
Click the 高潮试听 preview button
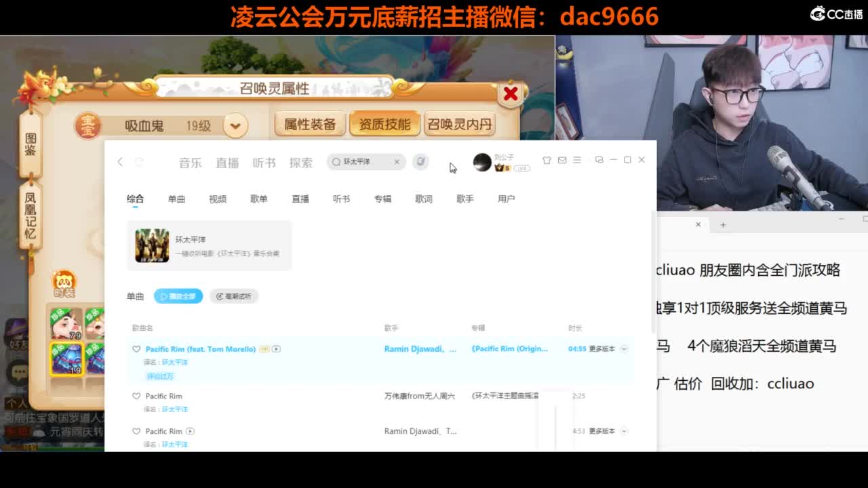[234, 296]
